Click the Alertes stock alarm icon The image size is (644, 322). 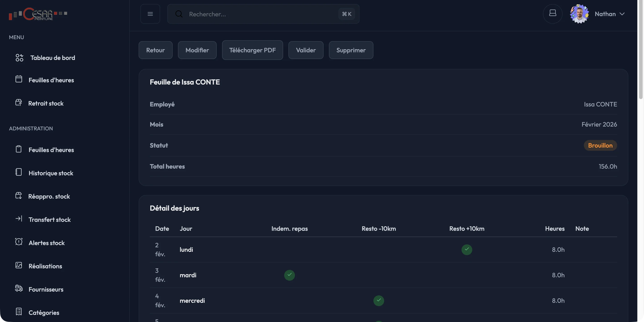click(19, 242)
